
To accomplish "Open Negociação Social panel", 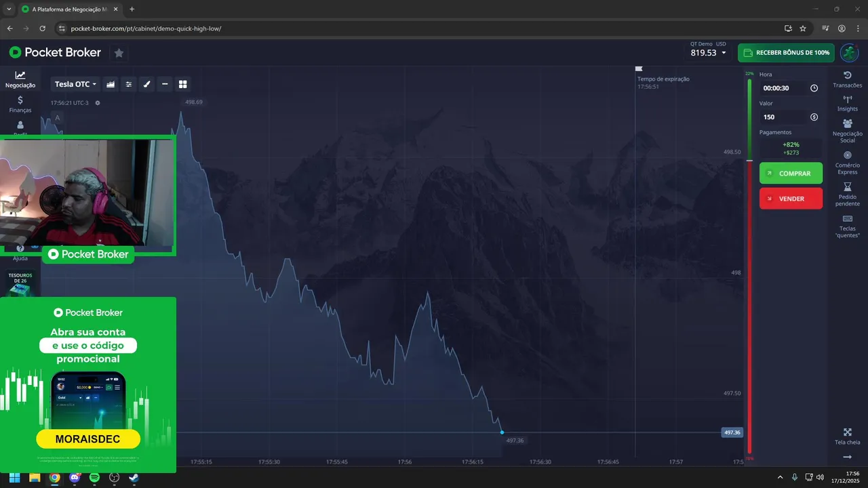I will [x=847, y=131].
